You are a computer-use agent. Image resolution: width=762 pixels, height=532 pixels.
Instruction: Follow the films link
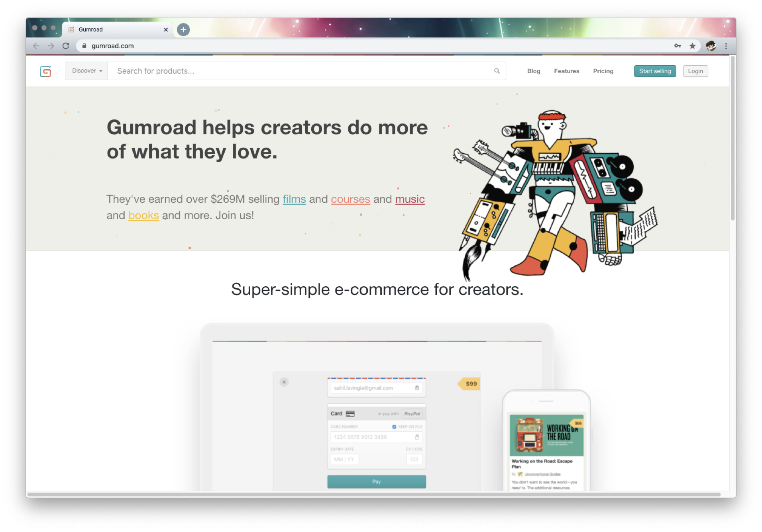pos(294,199)
